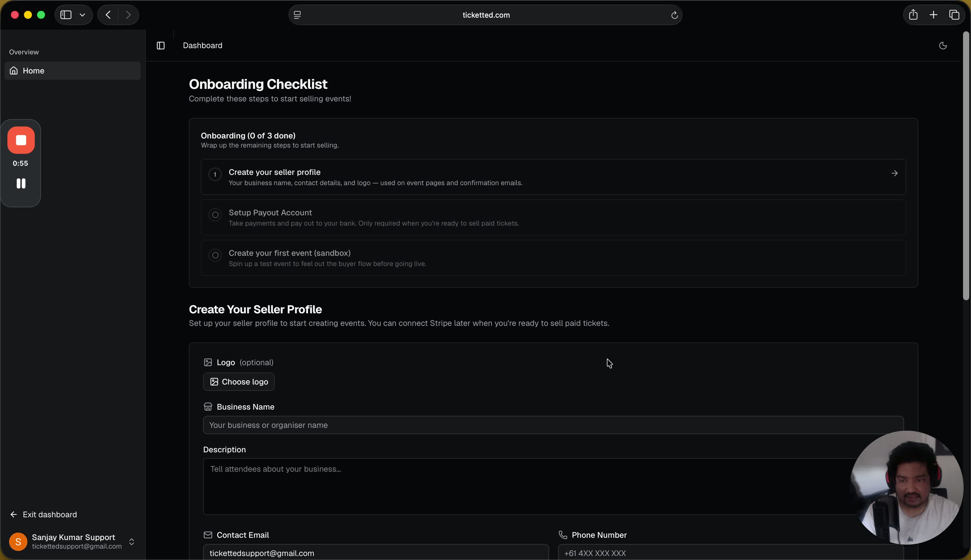Stop the screen recording
Viewport: 971px width, 560px height.
click(x=21, y=140)
